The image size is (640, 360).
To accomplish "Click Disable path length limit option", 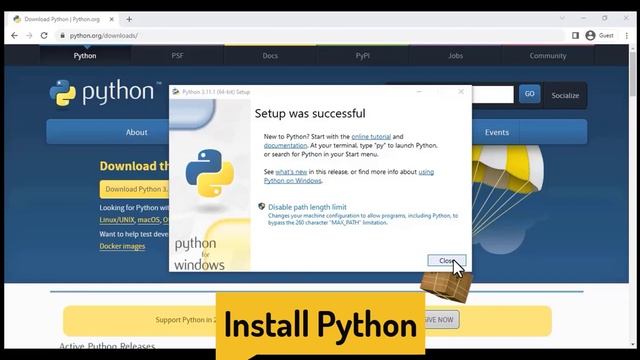I will point(307,207).
